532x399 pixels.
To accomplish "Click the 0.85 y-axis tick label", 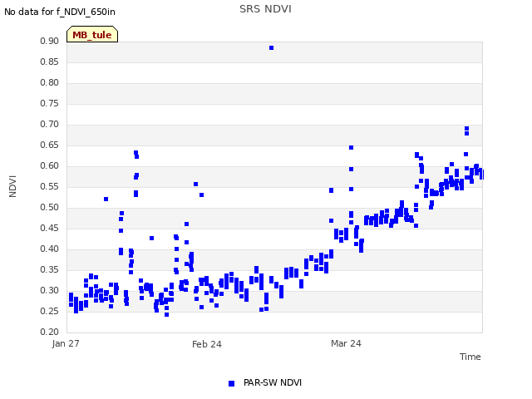I will point(50,62).
